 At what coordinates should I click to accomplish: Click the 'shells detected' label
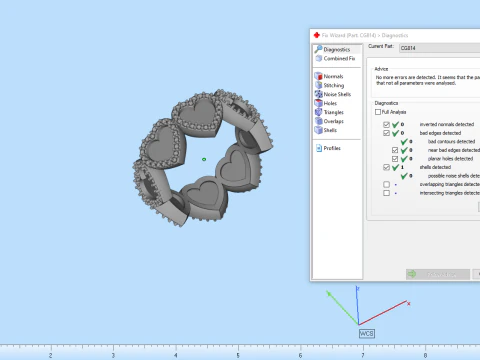click(x=435, y=167)
